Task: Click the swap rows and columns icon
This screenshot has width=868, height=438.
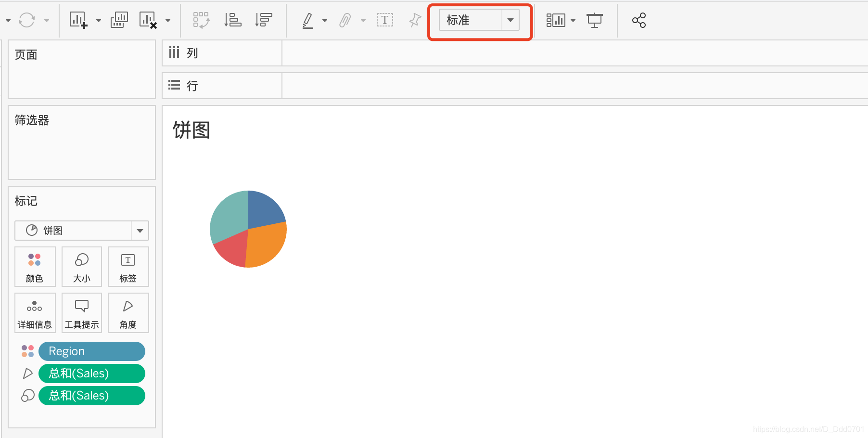Action: point(201,20)
